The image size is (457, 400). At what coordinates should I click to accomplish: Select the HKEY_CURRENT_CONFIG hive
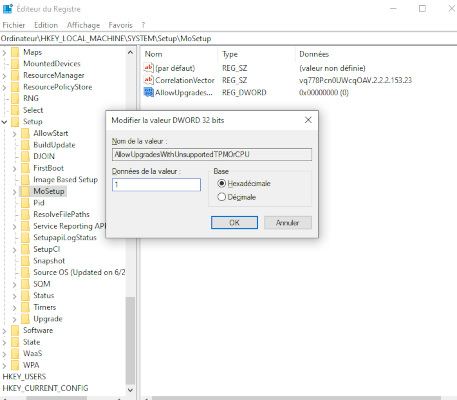(45, 388)
